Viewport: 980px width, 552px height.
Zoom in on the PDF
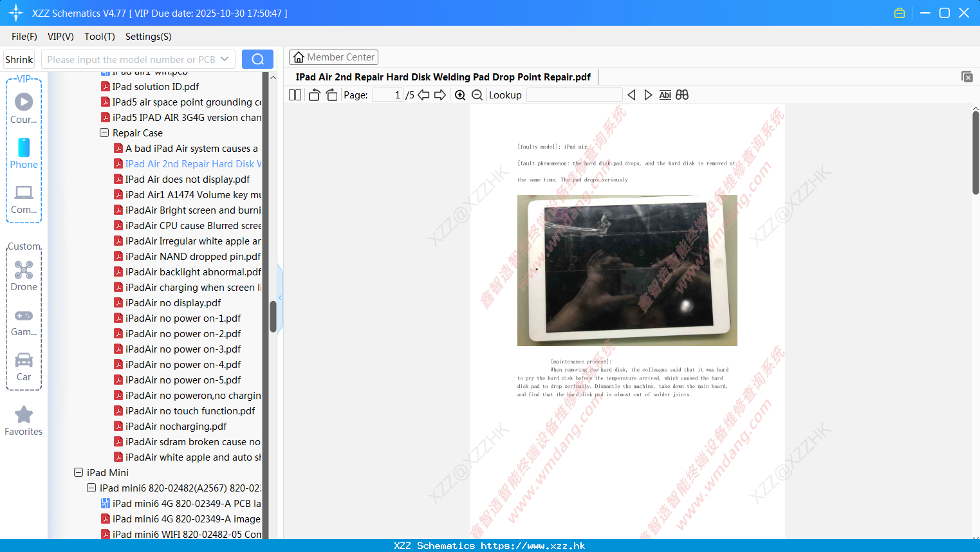coord(460,95)
